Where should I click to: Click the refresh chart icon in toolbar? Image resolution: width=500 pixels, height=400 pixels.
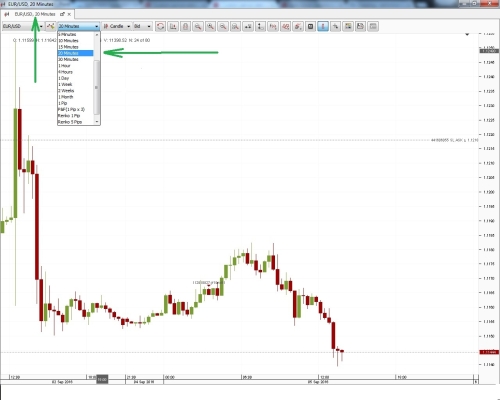pos(160,26)
